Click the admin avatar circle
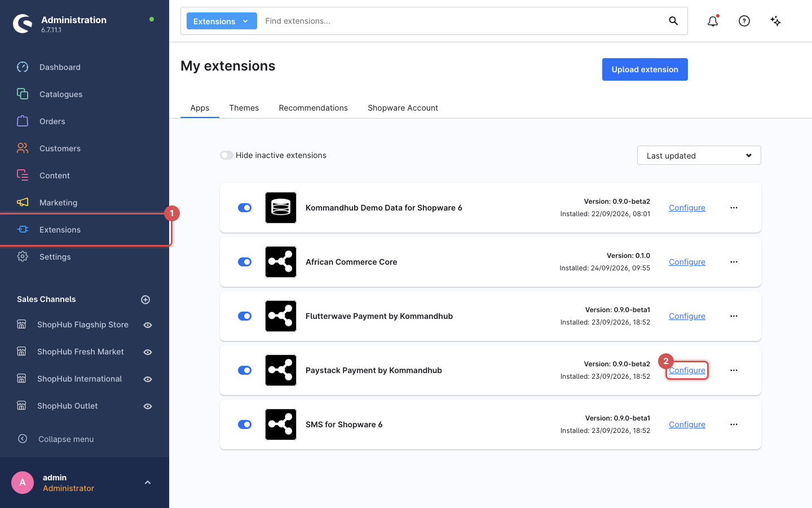Screen dimensions: 812x508 23,483
